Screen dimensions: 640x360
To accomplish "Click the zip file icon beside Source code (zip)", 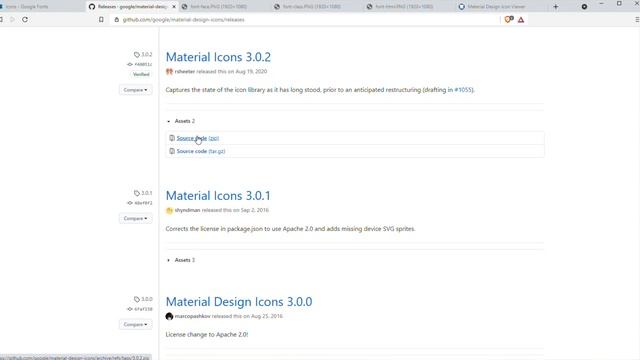I will (172, 138).
